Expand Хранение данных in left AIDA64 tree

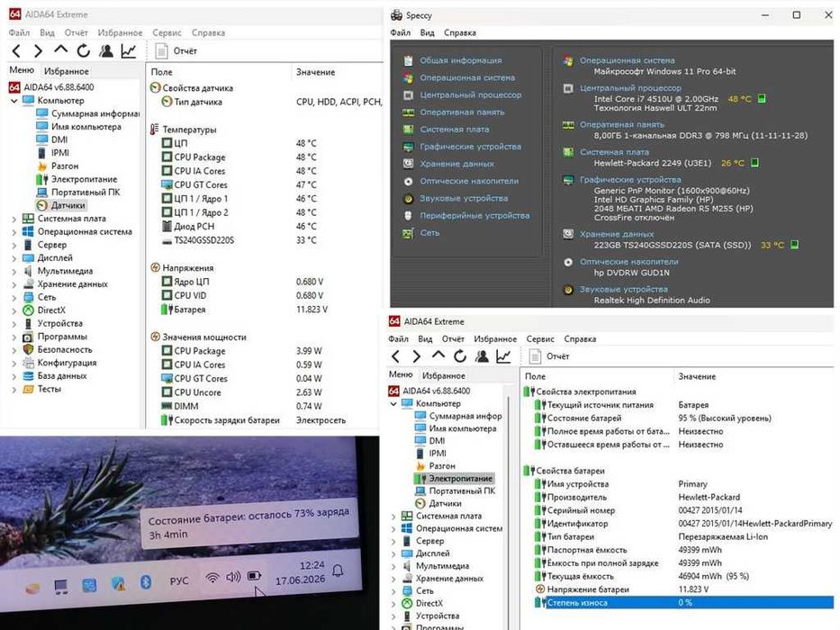(x=14, y=283)
